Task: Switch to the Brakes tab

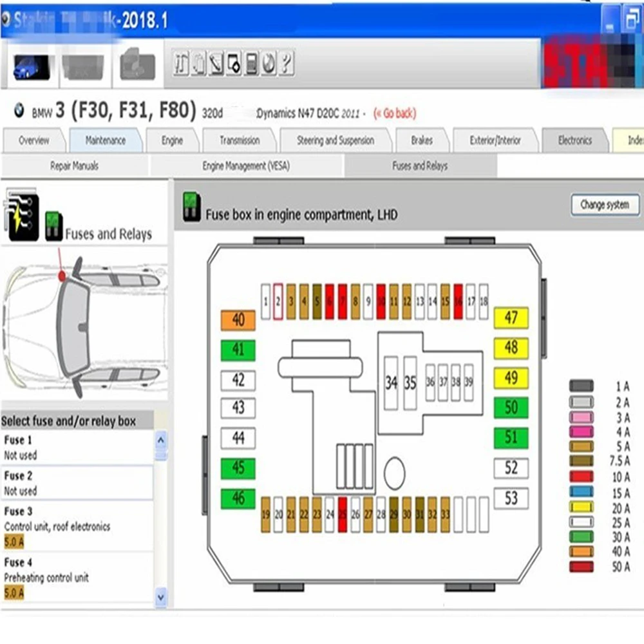Action: tap(422, 140)
